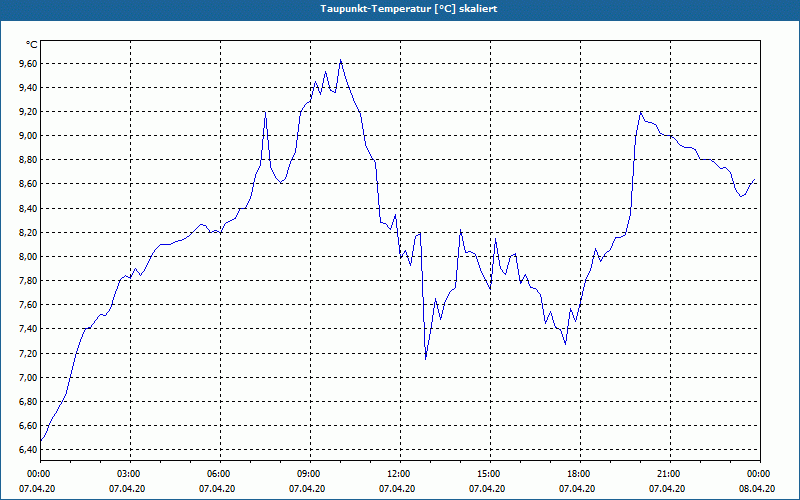
Task: Click the 7,80 y-axis label
Action: pyautogui.click(x=29, y=281)
